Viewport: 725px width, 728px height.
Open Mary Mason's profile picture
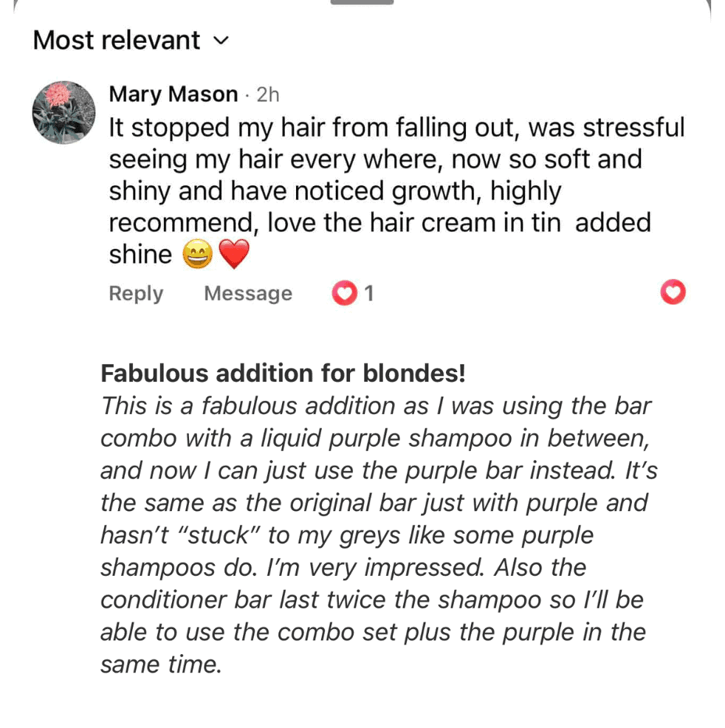click(64, 112)
